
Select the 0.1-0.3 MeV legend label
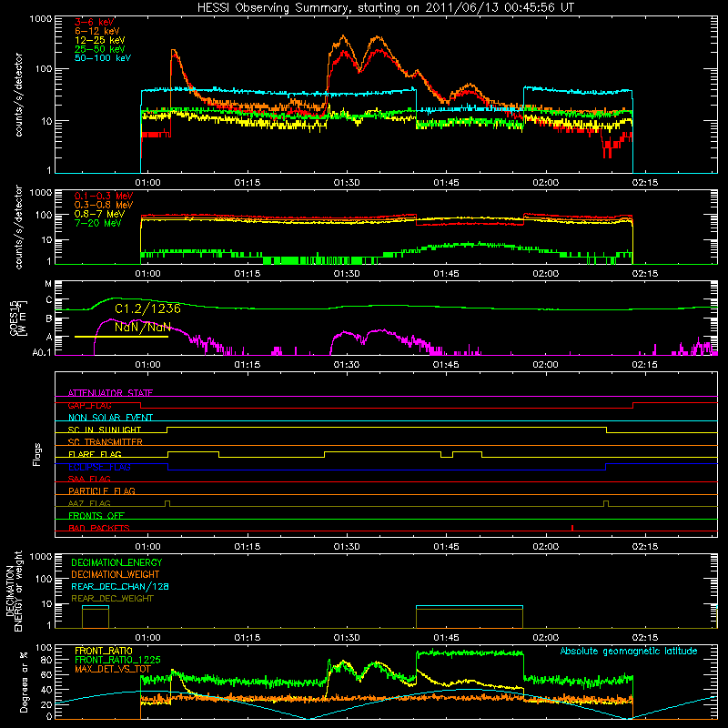click(x=104, y=196)
